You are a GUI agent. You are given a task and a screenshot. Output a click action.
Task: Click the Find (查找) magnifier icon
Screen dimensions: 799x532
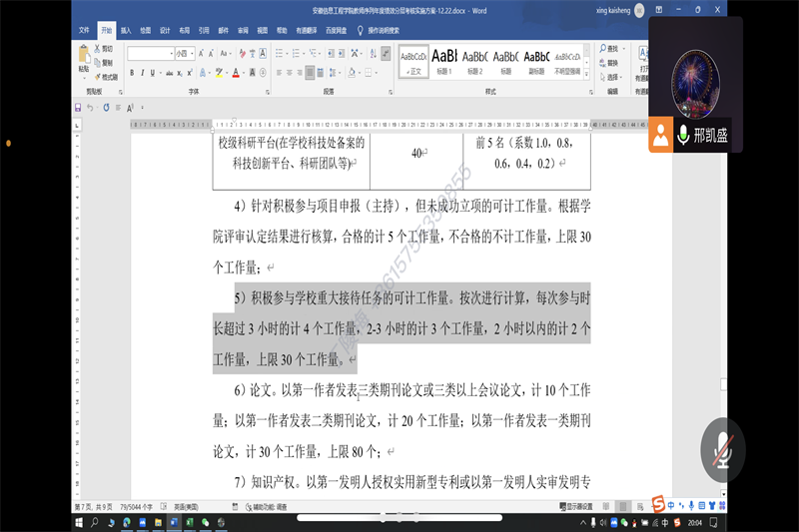(x=602, y=48)
